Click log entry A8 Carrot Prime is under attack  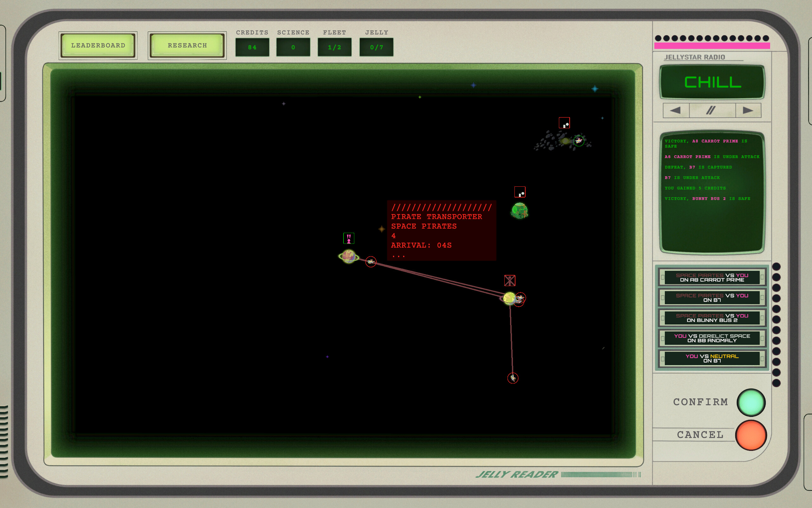(x=712, y=157)
